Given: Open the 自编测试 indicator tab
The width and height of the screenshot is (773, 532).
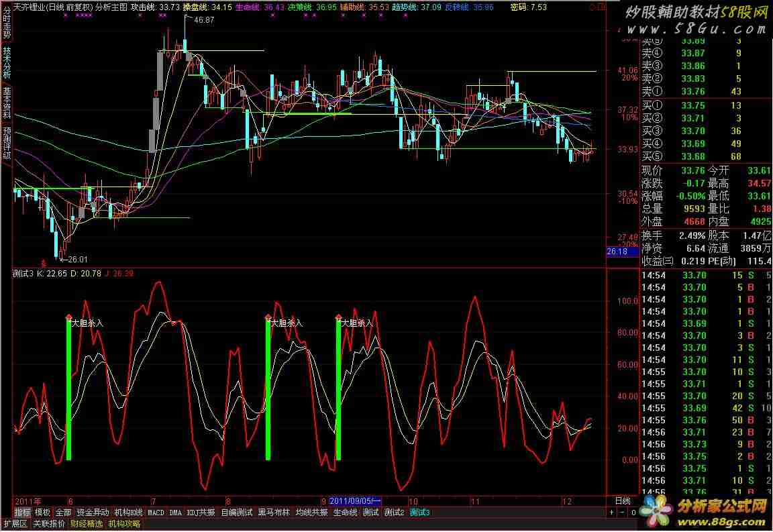Looking at the screenshot, I should click(237, 513).
